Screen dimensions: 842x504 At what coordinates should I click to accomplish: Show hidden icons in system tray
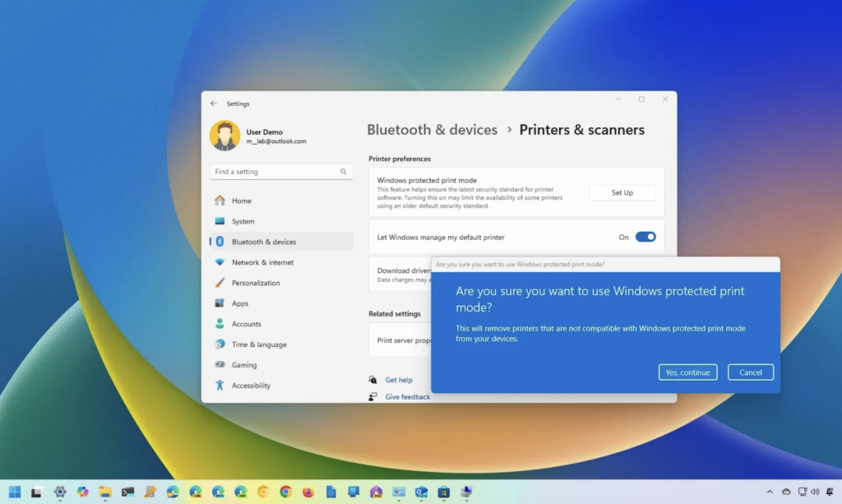[x=770, y=492]
